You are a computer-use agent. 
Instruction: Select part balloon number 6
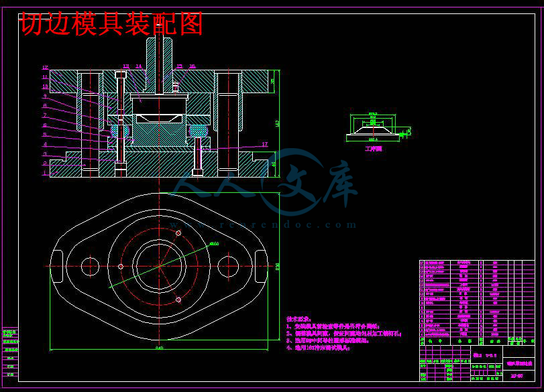45,125
